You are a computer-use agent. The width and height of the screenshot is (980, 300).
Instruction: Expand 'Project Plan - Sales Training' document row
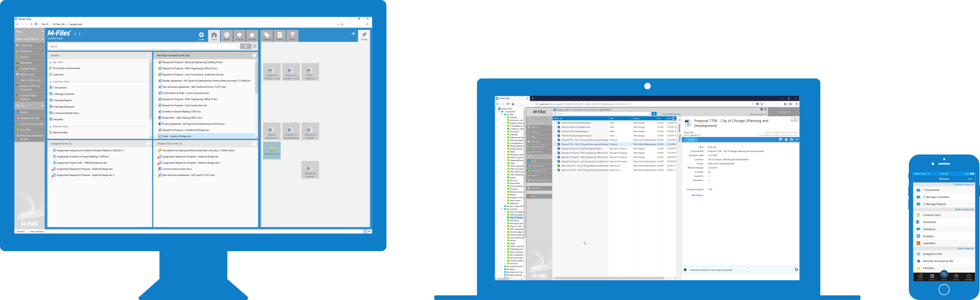coord(155,118)
